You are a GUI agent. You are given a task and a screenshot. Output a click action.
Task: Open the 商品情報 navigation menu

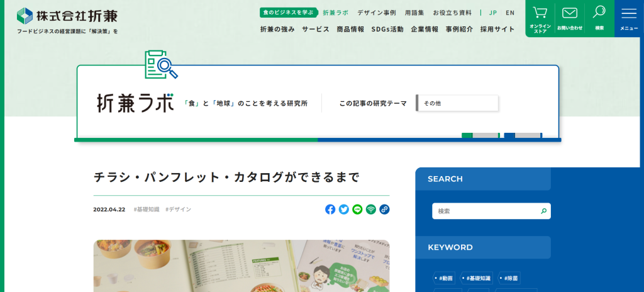(350, 29)
